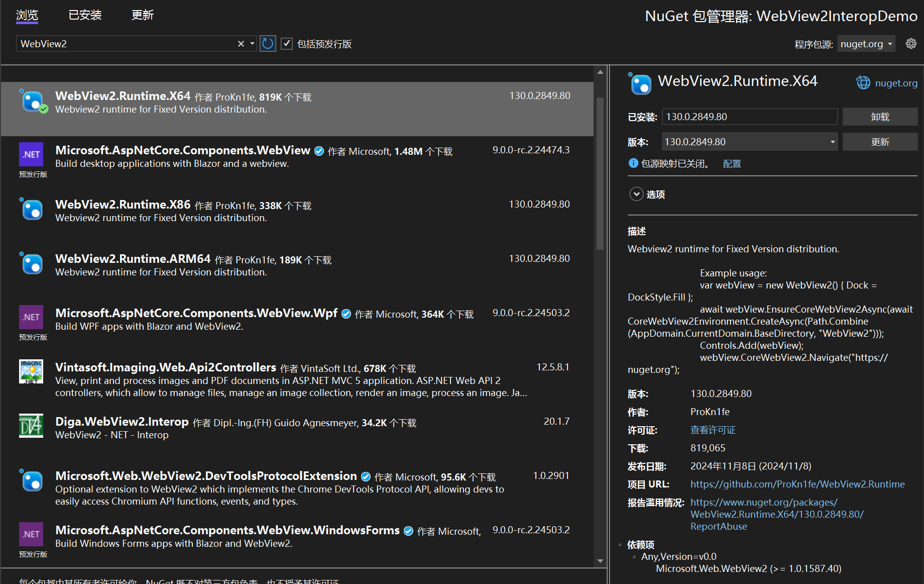Click the Microsoft.AspNetCore.Components.WebView .NET icon
This screenshot has height=584, width=924.
click(x=31, y=154)
